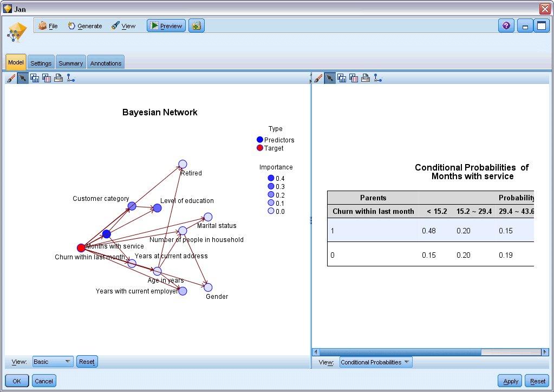
Task: Click the Jan window title icon
Action: 8,9
